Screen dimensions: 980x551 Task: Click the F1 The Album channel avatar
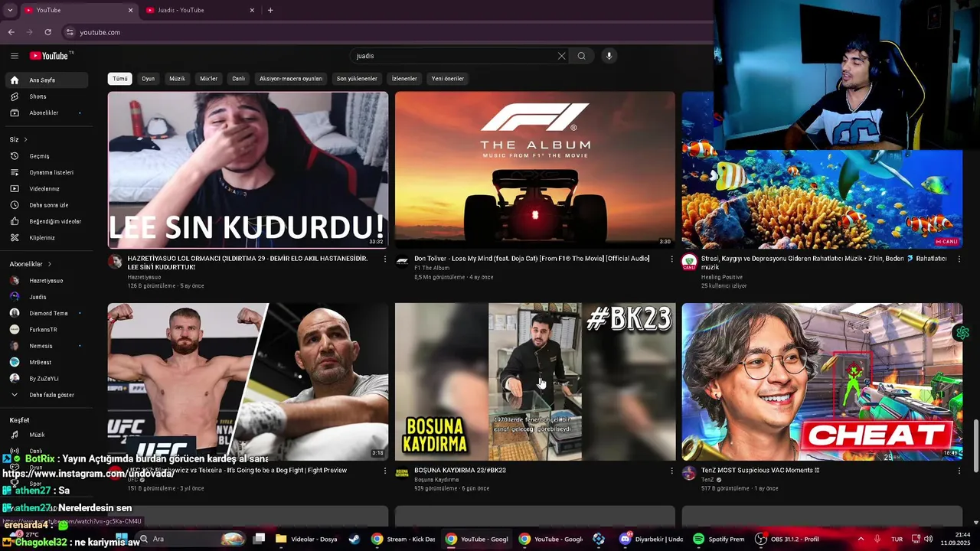[x=402, y=262]
